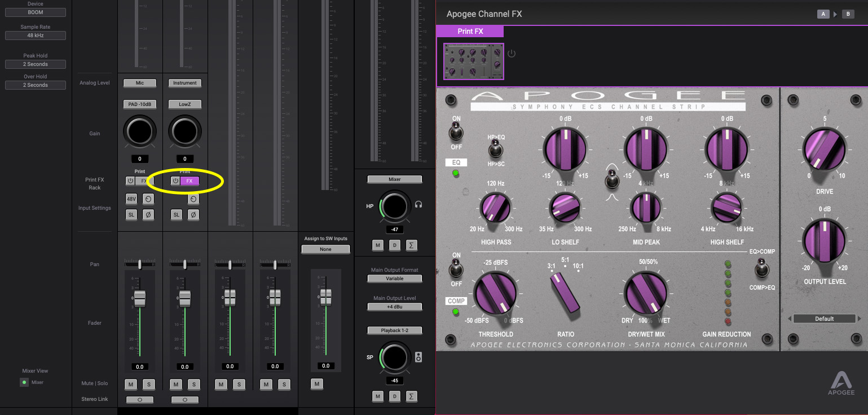Open the Peak Hold 2 Seconds dropdown
Screen dimensions: 868x415
36,64
